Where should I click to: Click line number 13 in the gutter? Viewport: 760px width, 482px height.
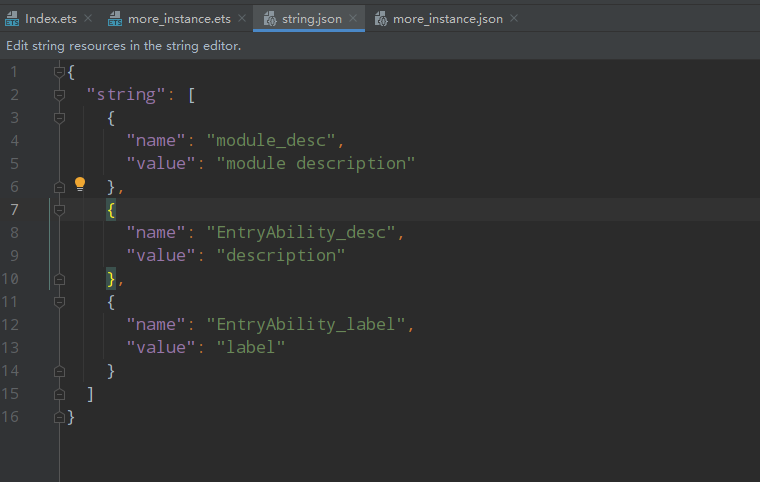(14, 347)
